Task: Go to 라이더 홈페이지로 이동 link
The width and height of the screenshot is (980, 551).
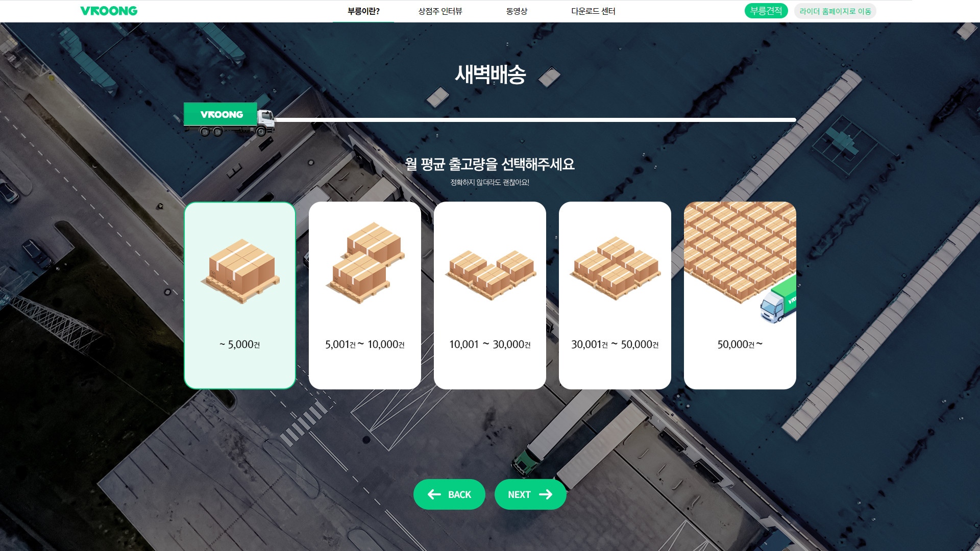Action: click(835, 11)
